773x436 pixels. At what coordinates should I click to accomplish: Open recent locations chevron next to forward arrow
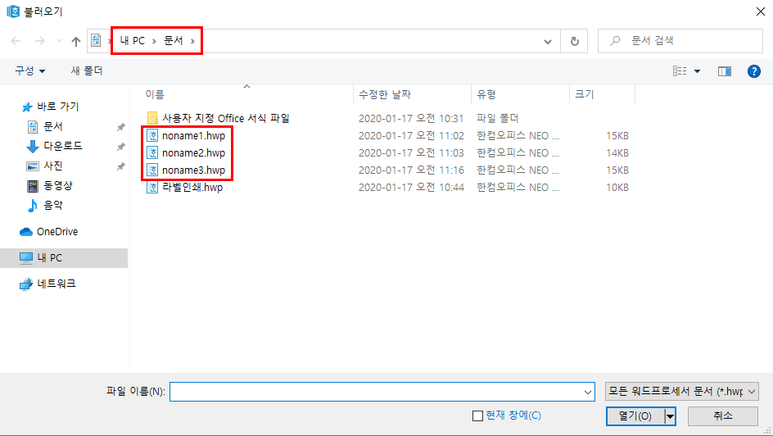pyautogui.click(x=59, y=41)
